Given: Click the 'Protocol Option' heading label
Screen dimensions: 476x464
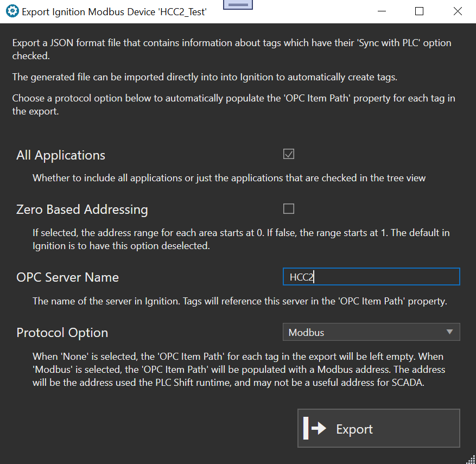Looking at the screenshot, I should [62, 333].
